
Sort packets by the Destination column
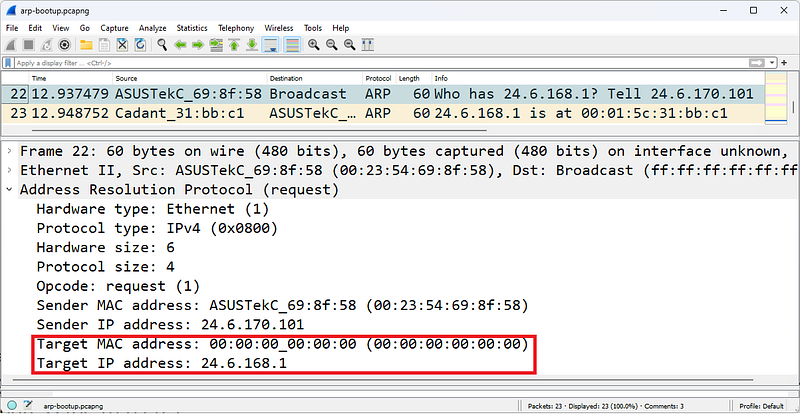pyautogui.click(x=315, y=78)
